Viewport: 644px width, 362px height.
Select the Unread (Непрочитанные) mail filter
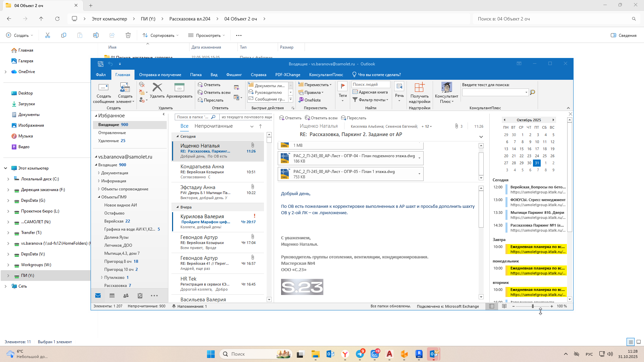pos(213,126)
